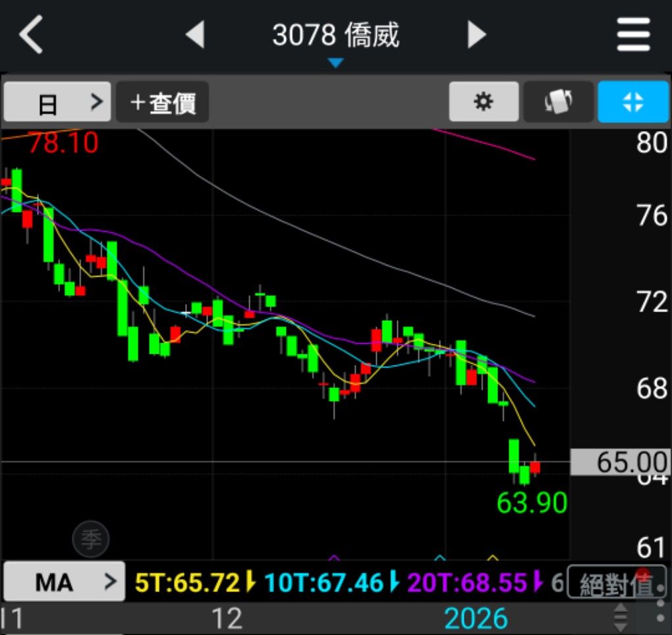The width and height of the screenshot is (672, 635).
Task: Tap the 2026 date axis label
Action: 476,619
